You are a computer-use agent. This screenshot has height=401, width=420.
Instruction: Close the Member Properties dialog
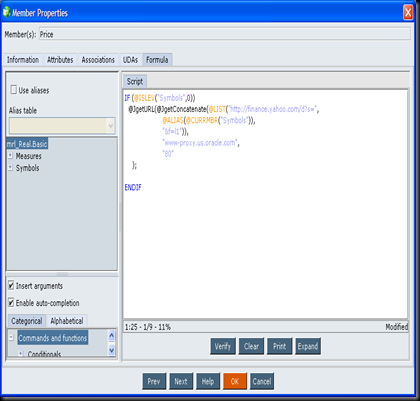pos(408,13)
